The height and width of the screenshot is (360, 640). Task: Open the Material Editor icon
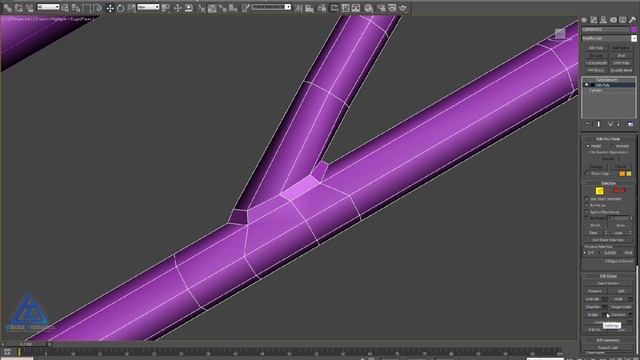tap(369, 8)
